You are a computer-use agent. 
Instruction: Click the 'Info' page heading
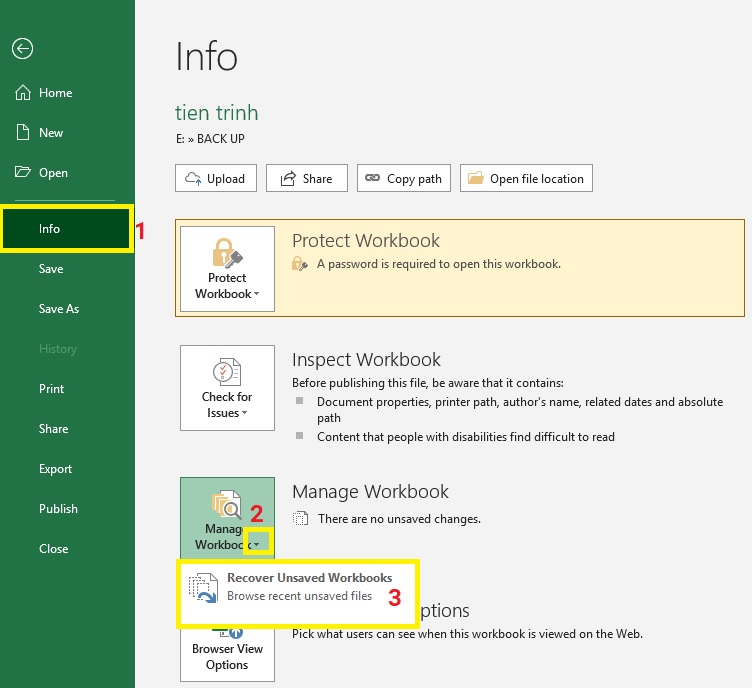pos(206,57)
